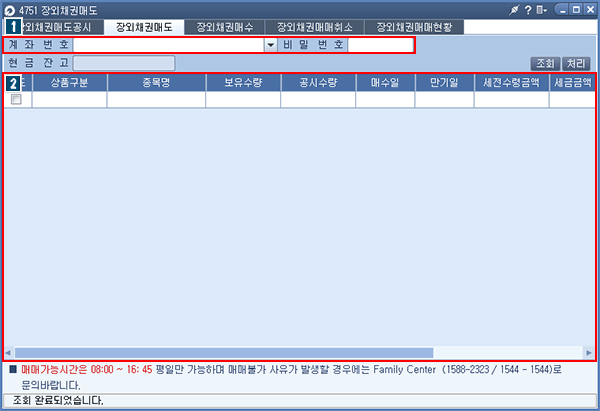600x411 pixels.
Task: Click the 만기일 column header
Action: point(445,83)
